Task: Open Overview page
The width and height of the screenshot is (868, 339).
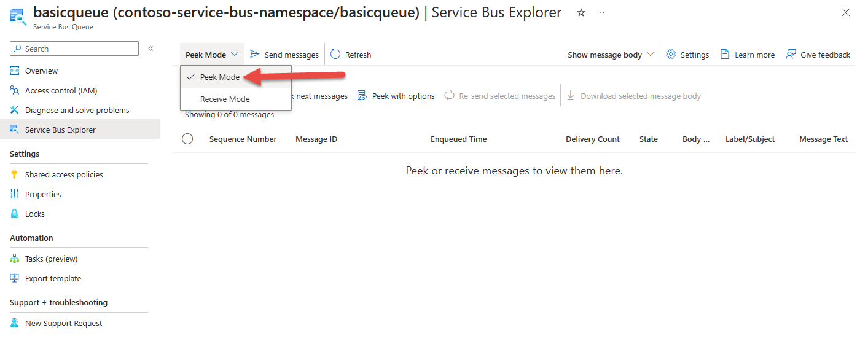Action: 41,71
